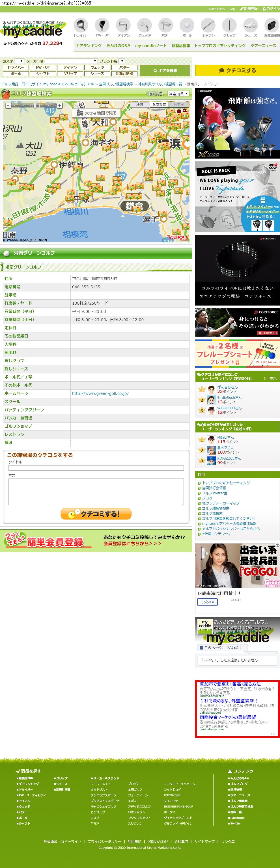Switch map to 航空写真 view
Screen dimensions: 280x868
159,105
